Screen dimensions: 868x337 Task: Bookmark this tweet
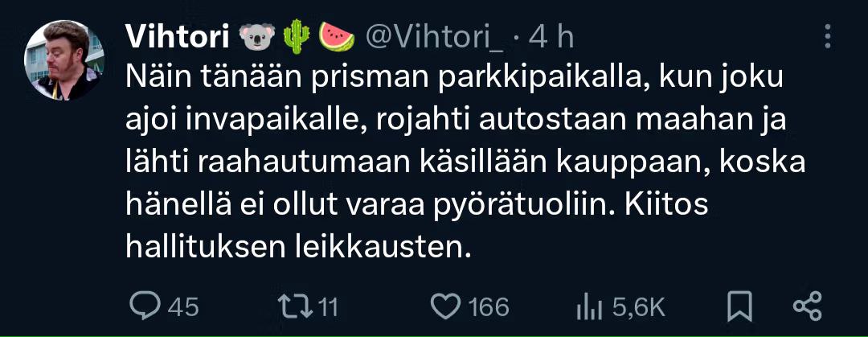[740, 306]
